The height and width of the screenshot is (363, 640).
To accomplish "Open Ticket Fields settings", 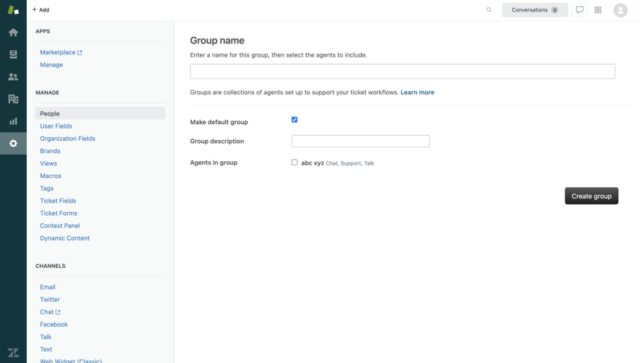I will coord(58,201).
